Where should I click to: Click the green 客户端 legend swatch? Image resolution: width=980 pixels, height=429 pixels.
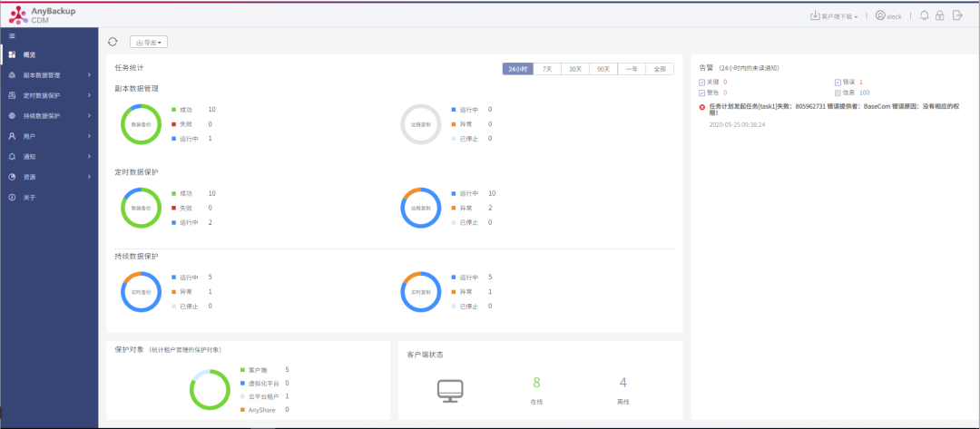tap(242, 370)
